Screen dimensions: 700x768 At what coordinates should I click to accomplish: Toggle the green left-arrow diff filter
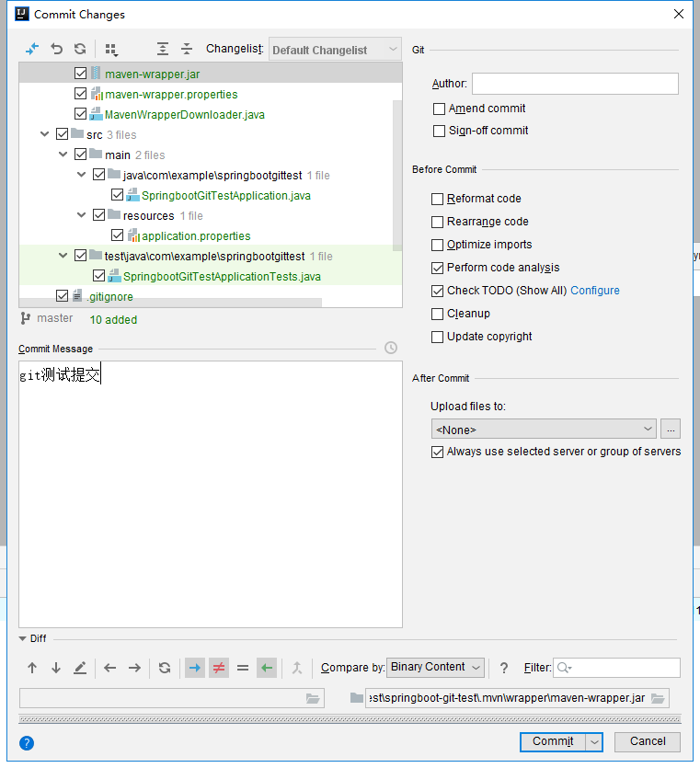click(267, 668)
